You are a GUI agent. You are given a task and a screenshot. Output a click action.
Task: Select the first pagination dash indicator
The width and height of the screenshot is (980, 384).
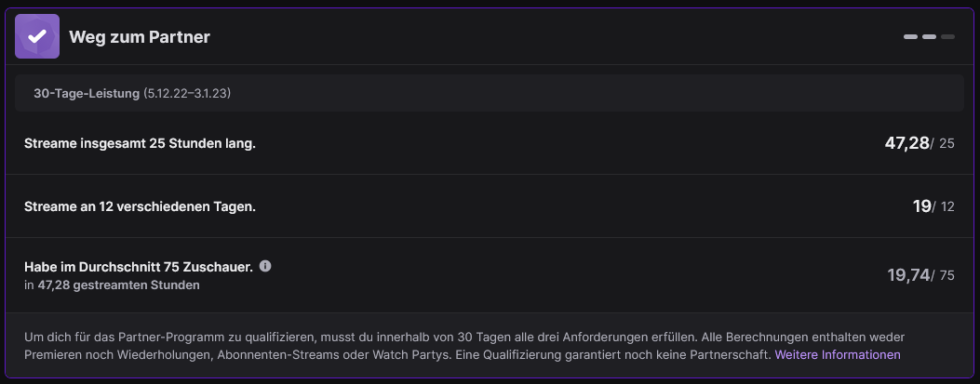(x=910, y=37)
